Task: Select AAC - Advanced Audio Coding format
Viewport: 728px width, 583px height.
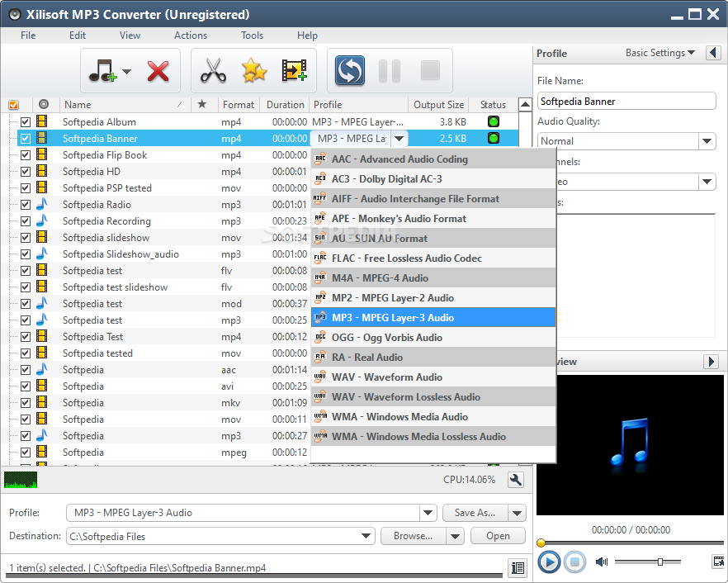Action: (433, 159)
